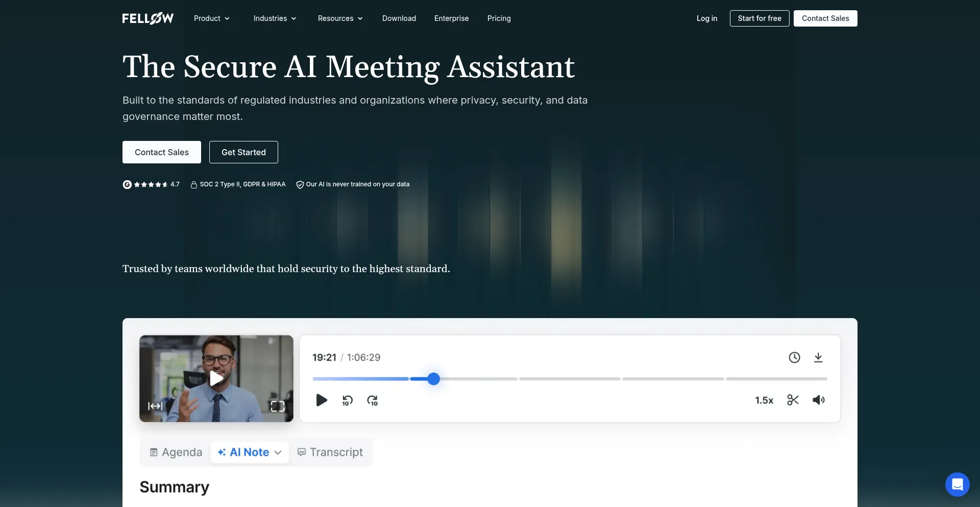Switch to the Agenda tab
The image size is (980, 507).
click(x=176, y=452)
